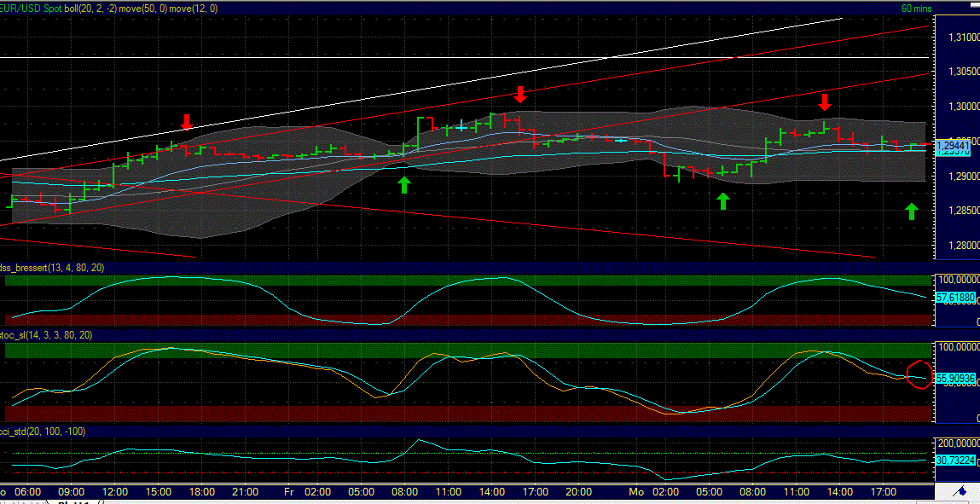Image resolution: width=980 pixels, height=504 pixels.
Task: Click the EUR/USD Spot title label
Action: click(32, 8)
